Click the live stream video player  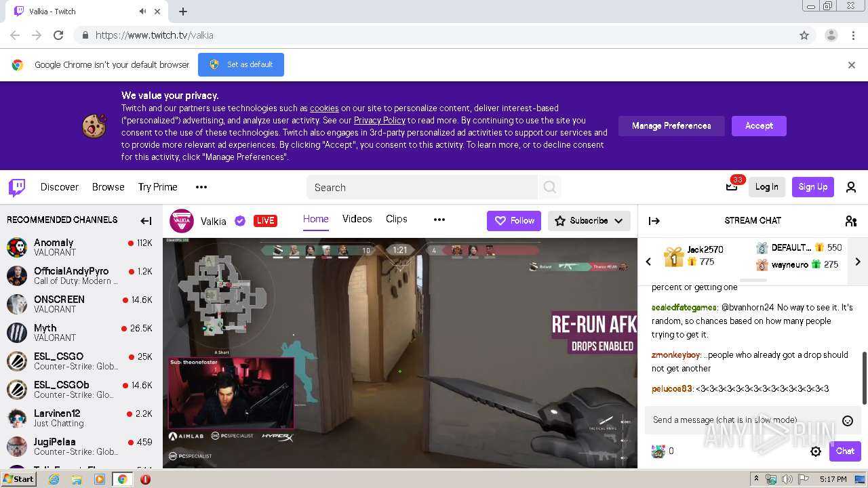(400, 352)
